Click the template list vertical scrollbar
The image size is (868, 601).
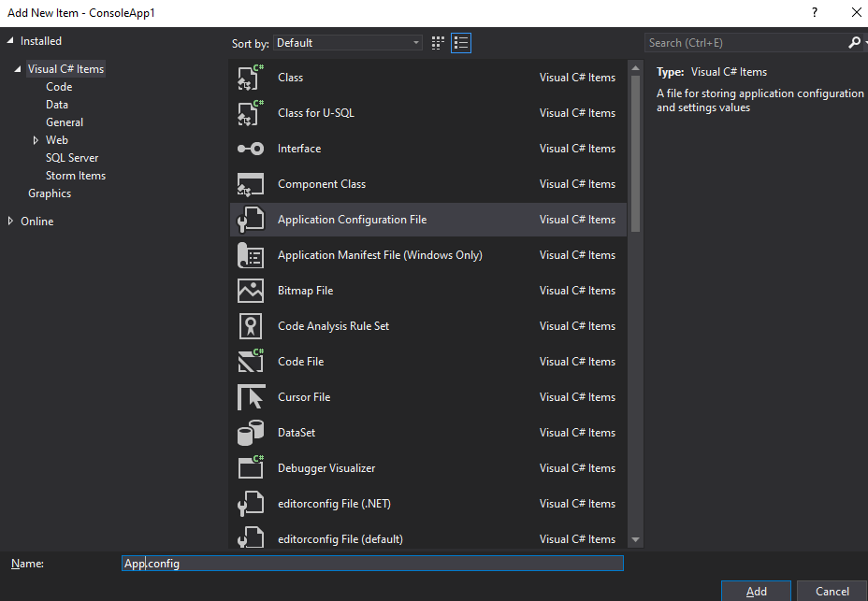[x=636, y=150]
